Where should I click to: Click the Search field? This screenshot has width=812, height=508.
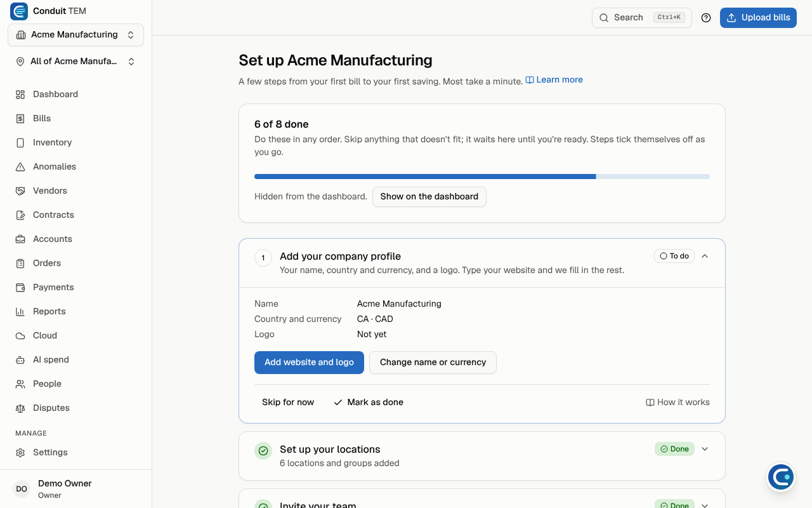(x=642, y=18)
